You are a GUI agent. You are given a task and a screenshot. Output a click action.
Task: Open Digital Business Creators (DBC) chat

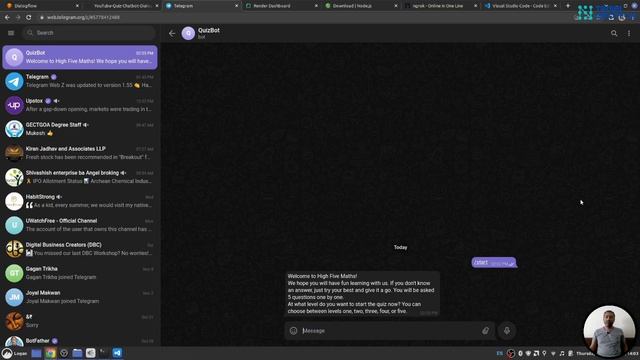point(80,249)
